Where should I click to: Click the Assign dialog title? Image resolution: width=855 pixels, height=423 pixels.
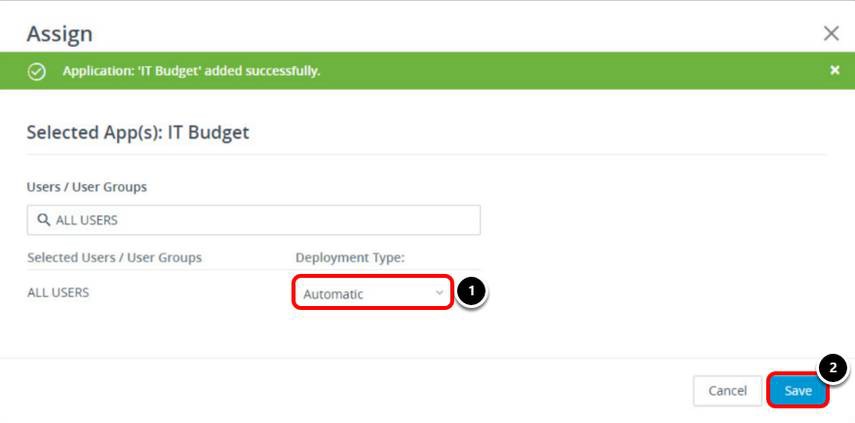point(59,34)
